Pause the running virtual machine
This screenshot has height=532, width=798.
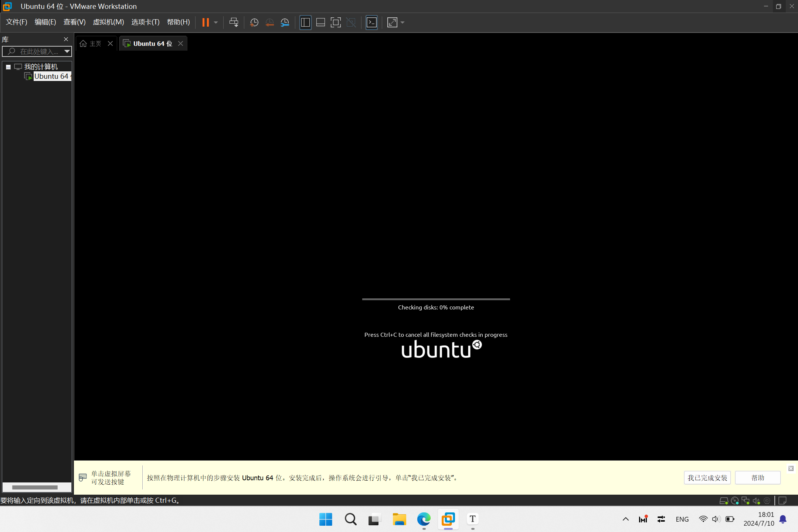pyautogui.click(x=206, y=22)
